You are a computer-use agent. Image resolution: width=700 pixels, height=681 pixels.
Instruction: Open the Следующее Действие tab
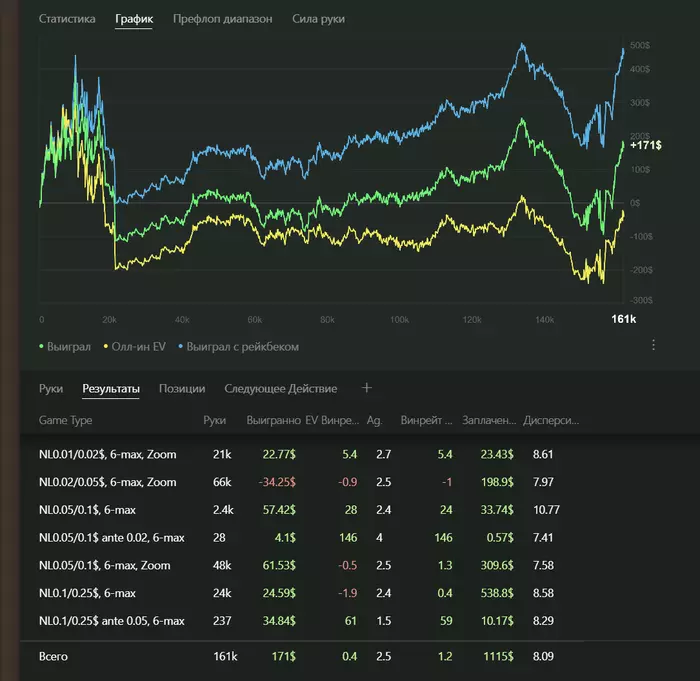[x=280, y=389]
